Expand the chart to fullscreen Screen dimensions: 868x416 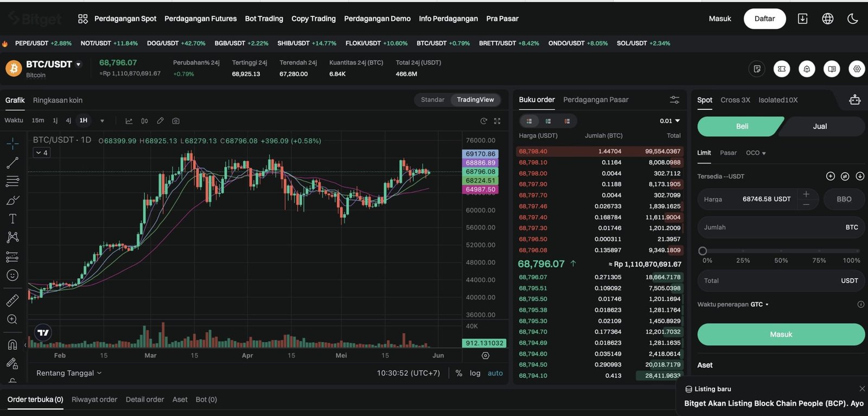pyautogui.click(x=497, y=121)
